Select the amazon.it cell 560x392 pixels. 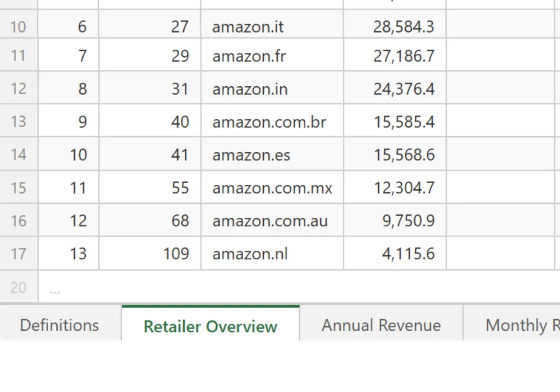point(272,26)
